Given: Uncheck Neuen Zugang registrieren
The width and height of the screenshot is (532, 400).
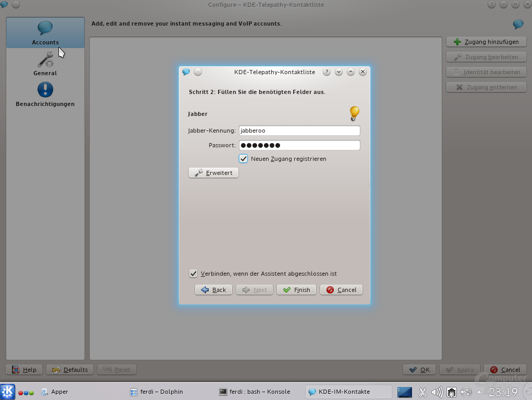Looking at the screenshot, I should (x=243, y=159).
